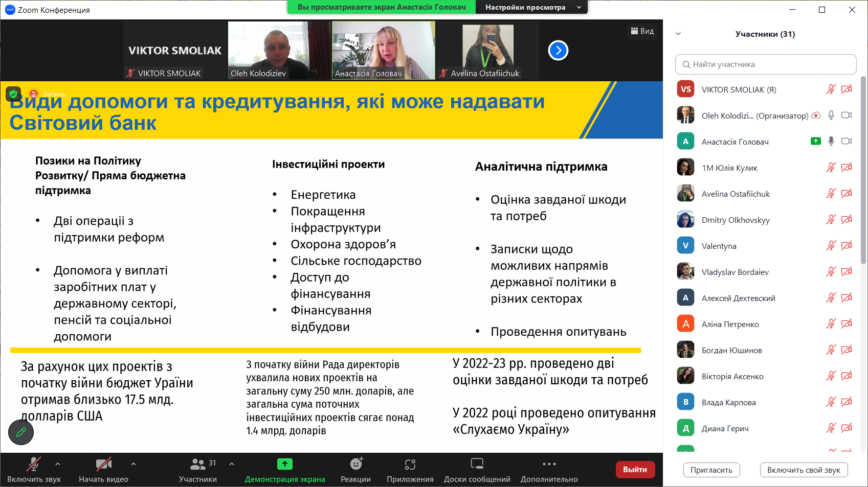Click VIKTOR SMOLIAK disabled camera icon
868x487 pixels.
(x=847, y=89)
